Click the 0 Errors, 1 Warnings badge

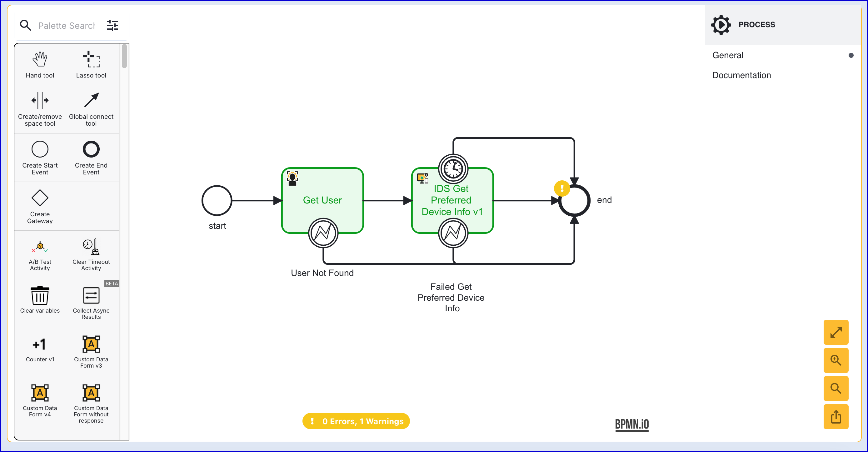(x=356, y=421)
